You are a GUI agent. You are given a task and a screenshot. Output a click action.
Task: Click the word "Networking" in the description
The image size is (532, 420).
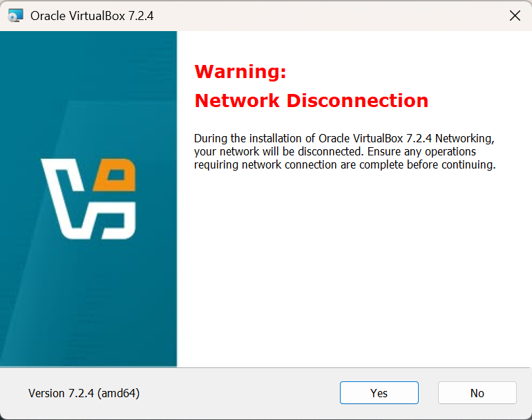click(464, 138)
